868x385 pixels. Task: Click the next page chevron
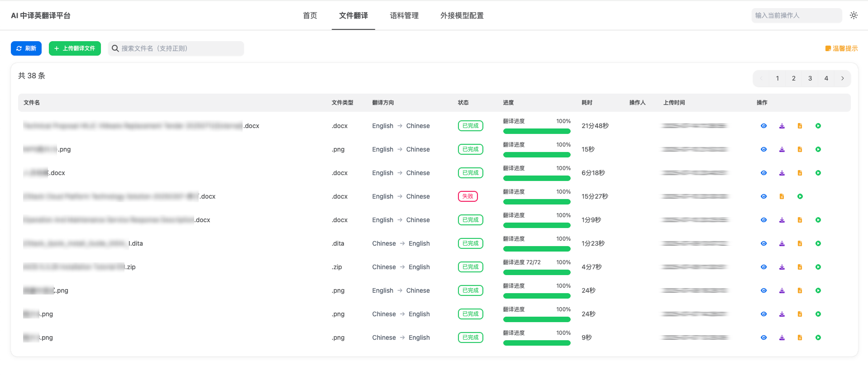(843, 78)
